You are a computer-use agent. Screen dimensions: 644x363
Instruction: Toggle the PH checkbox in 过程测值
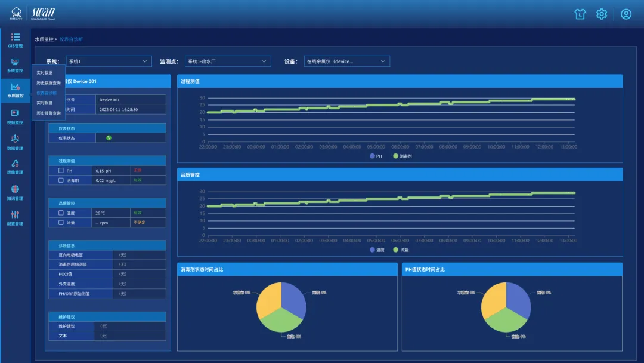click(61, 170)
